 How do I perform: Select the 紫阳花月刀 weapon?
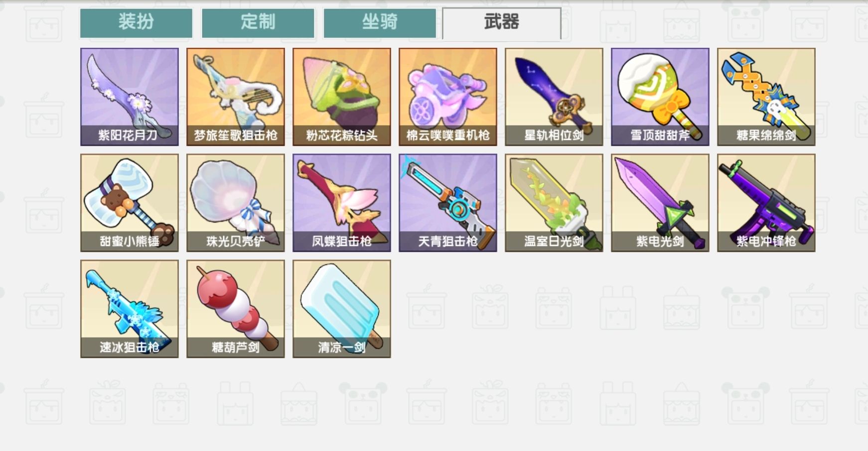130,97
